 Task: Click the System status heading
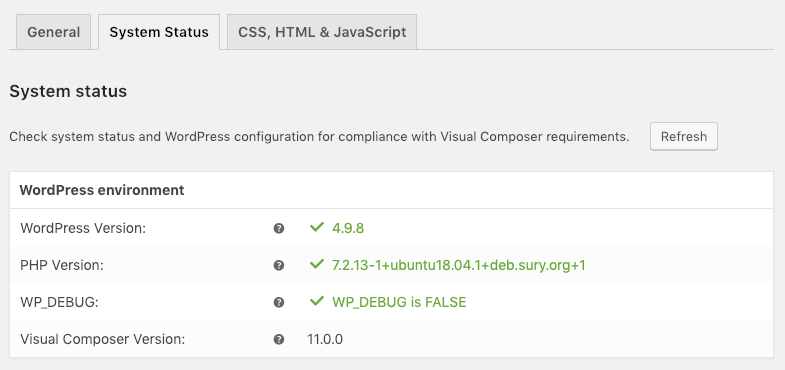pos(68,92)
